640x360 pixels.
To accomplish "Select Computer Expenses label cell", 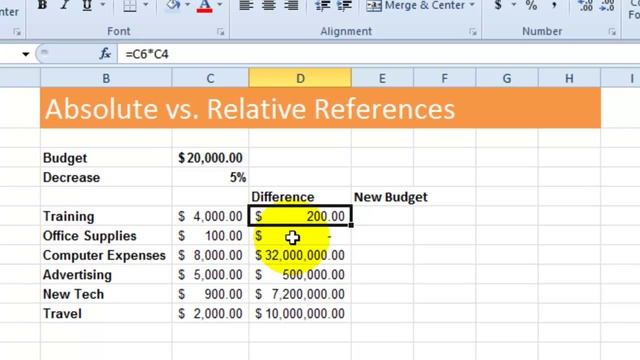I will point(106,256).
